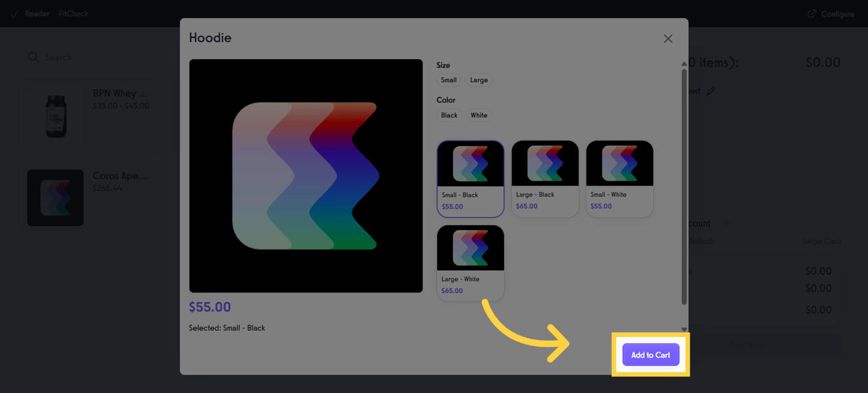Click the Swipe Card payment method text
Screen dimensions: 868x393
click(x=821, y=241)
